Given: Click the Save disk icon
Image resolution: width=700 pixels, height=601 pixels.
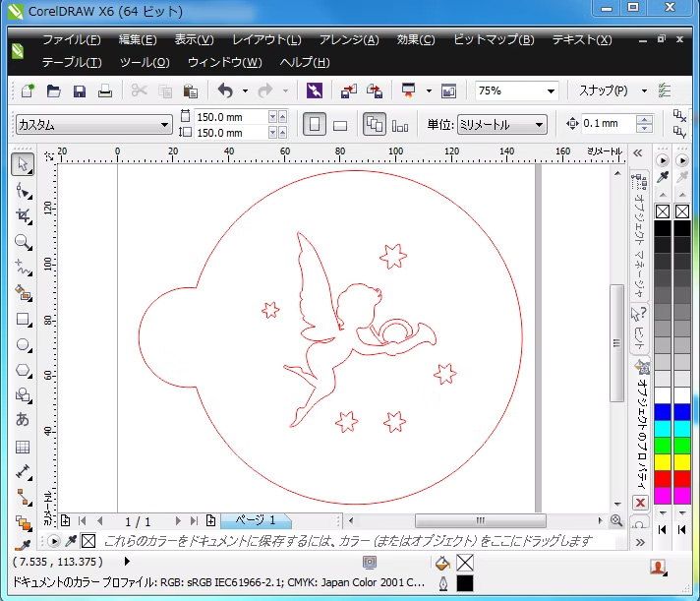Looking at the screenshot, I should point(80,91).
